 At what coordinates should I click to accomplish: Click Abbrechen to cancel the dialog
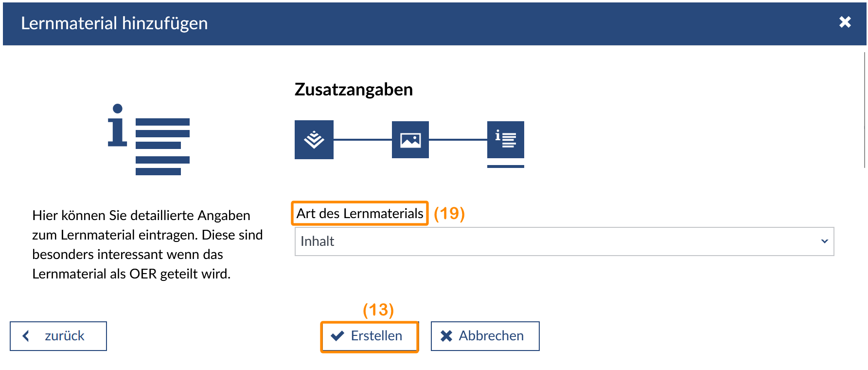point(484,335)
